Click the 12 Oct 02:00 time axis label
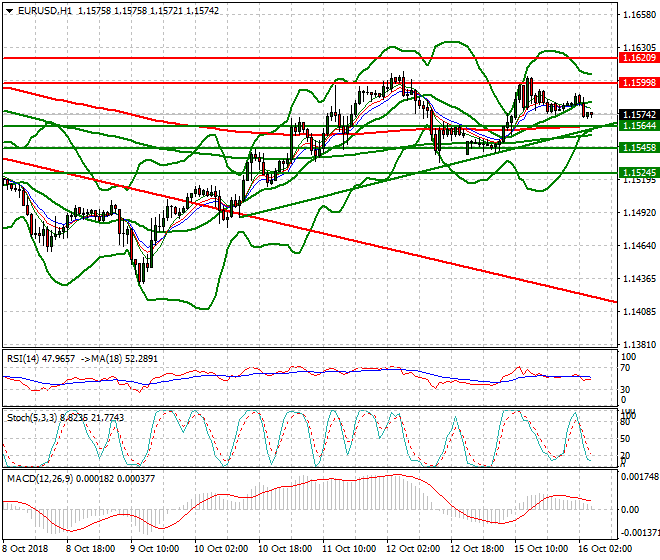The image size is (660, 560). (x=412, y=549)
